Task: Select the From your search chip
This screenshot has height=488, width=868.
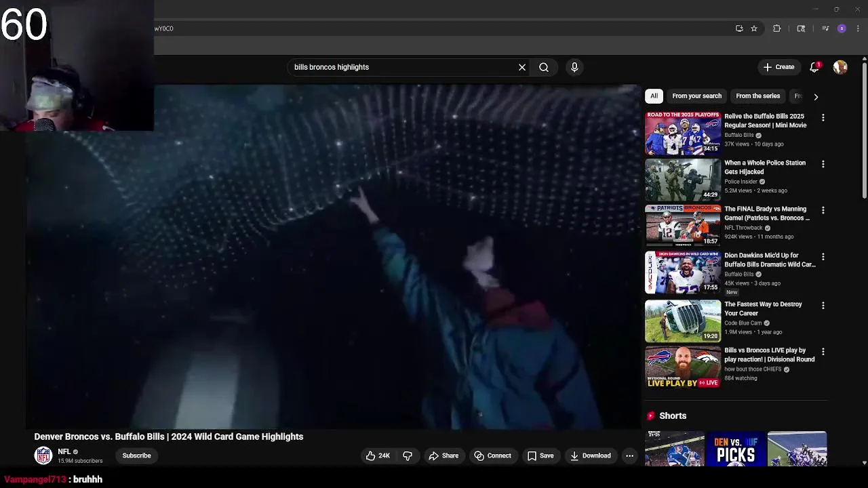Action: pos(696,96)
